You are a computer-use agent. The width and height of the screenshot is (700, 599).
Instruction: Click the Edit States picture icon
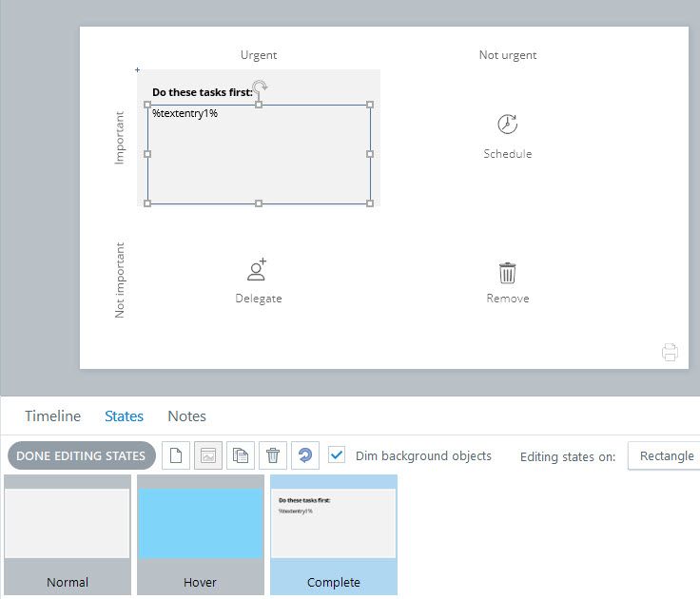208,455
